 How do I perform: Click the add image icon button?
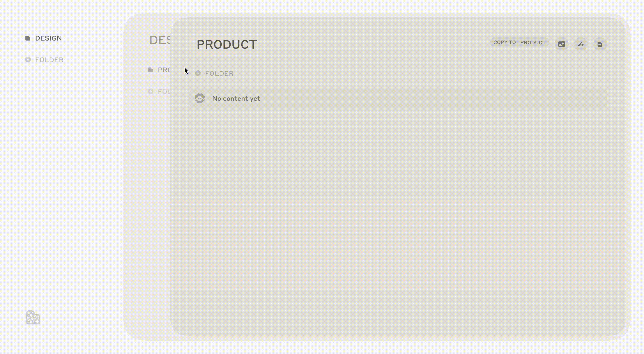tap(561, 44)
